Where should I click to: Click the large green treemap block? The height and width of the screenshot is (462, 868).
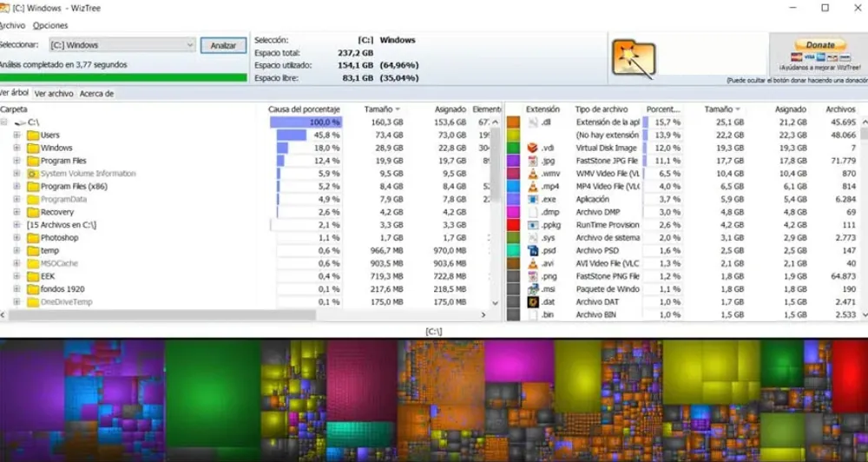coord(213,393)
